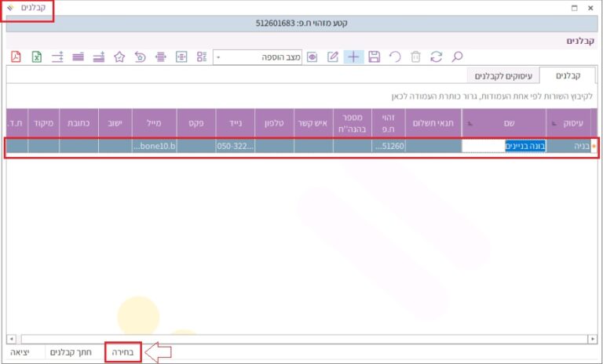Click the magnifier search icon

(x=457, y=56)
